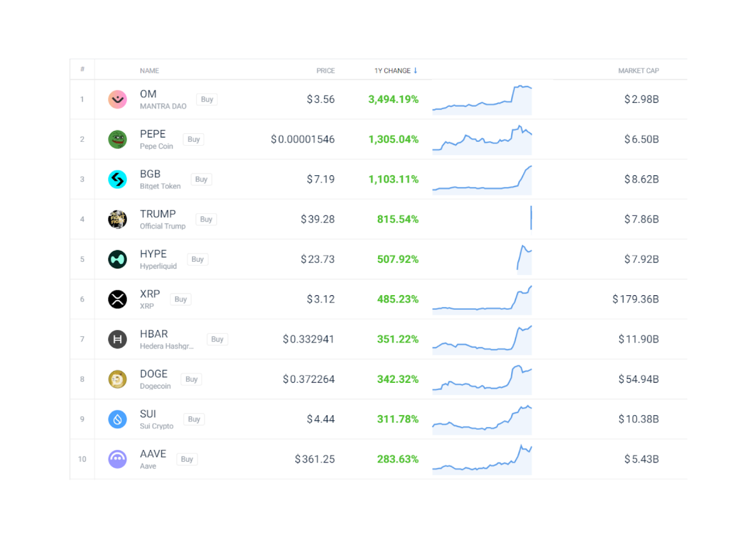Click the Sui Crypto droplet icon
The height and width of the screenshot is (533, 756).
point(117,419)
